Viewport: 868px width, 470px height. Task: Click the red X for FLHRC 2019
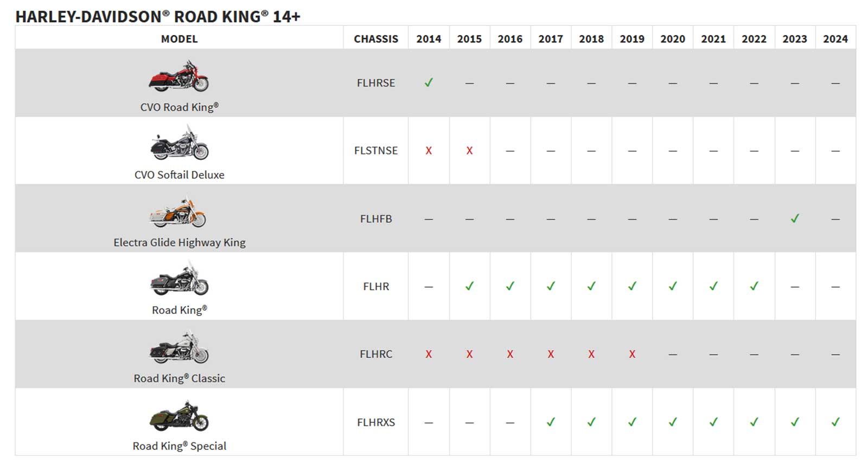point(632,354)
